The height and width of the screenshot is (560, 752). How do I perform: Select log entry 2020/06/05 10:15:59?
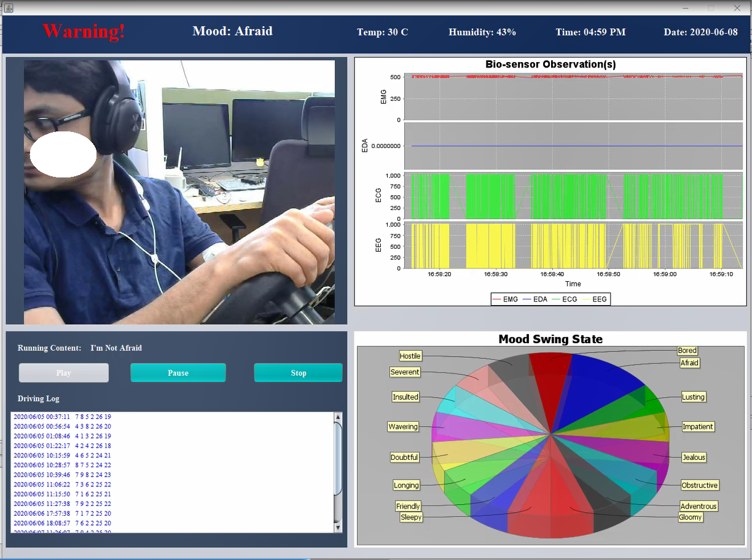(x=62, y=456)
